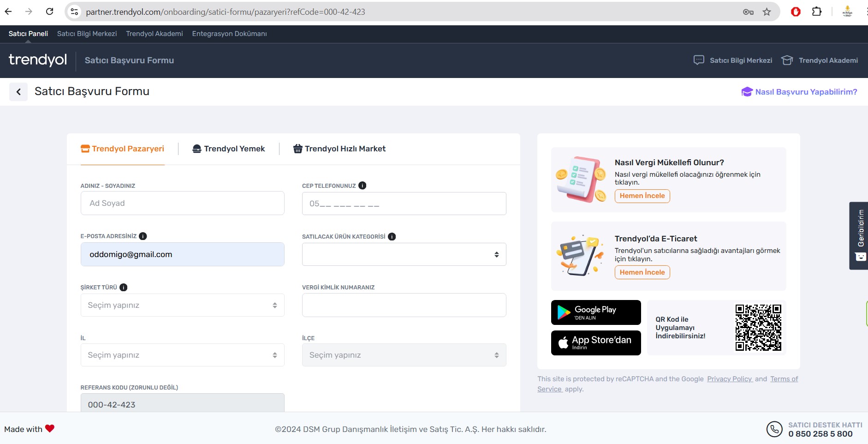Click Satıcı Bilgi Merkezi link in header right

(x=733, y=60)
